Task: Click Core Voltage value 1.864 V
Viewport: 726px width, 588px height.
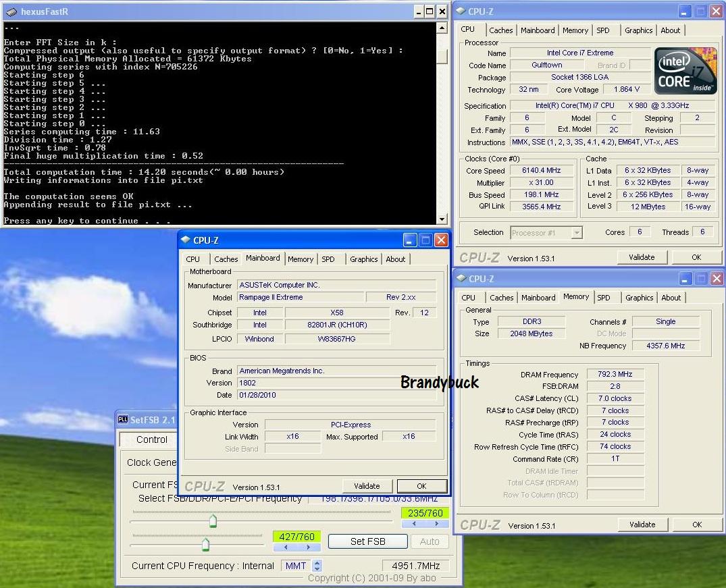Action: [627, 89]
